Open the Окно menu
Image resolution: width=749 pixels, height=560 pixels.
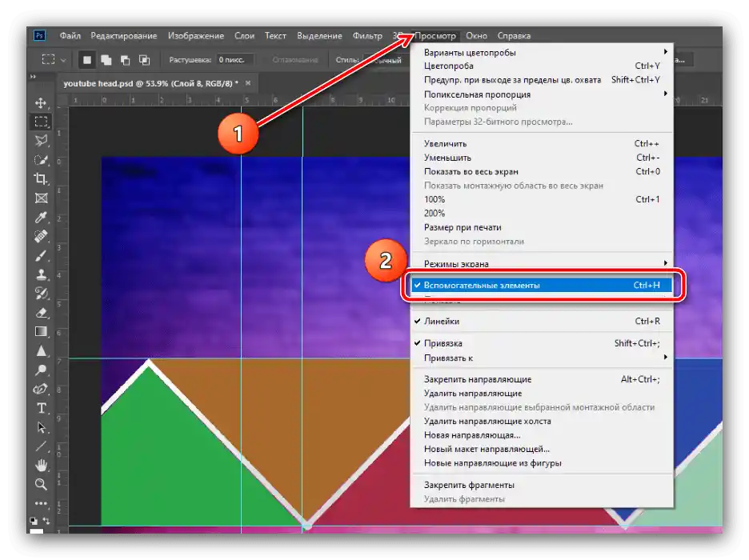(476, 36)
